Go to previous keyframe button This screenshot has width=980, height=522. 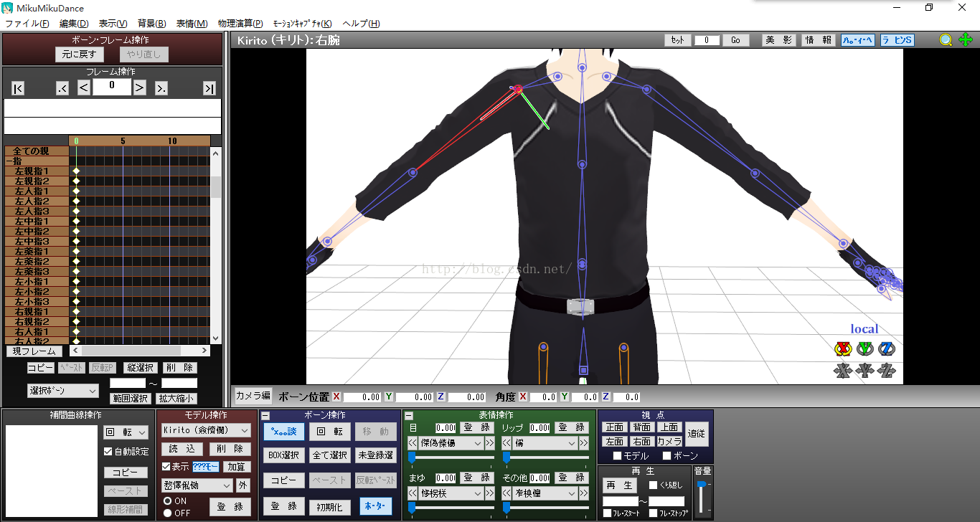coord(62,88)
